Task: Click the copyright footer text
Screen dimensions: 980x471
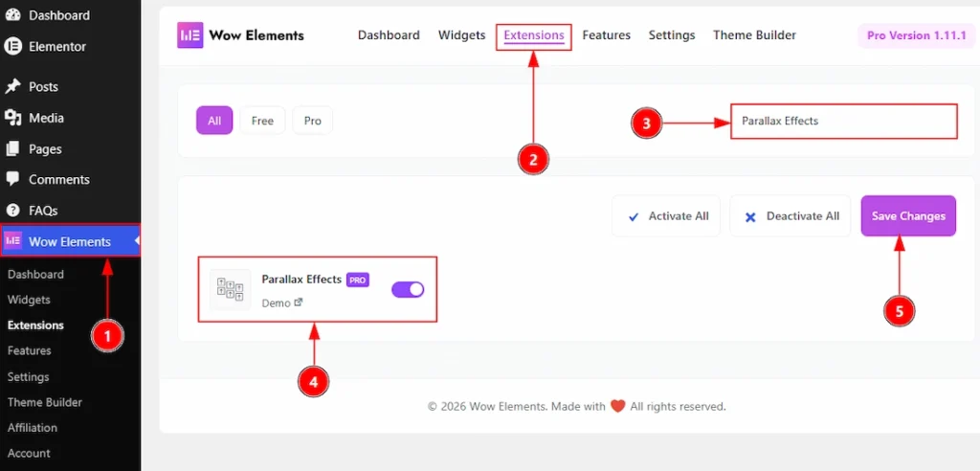Action: pyautogui.click(x=576, y=407)
